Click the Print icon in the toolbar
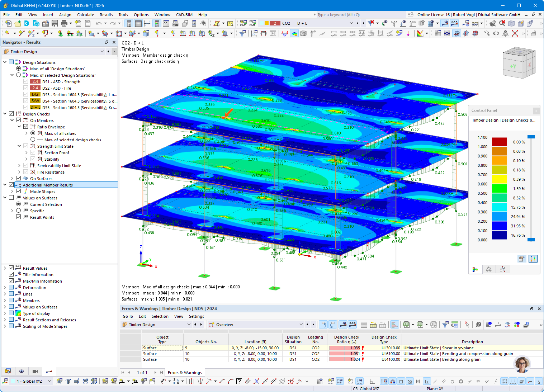 coord(64,23)
